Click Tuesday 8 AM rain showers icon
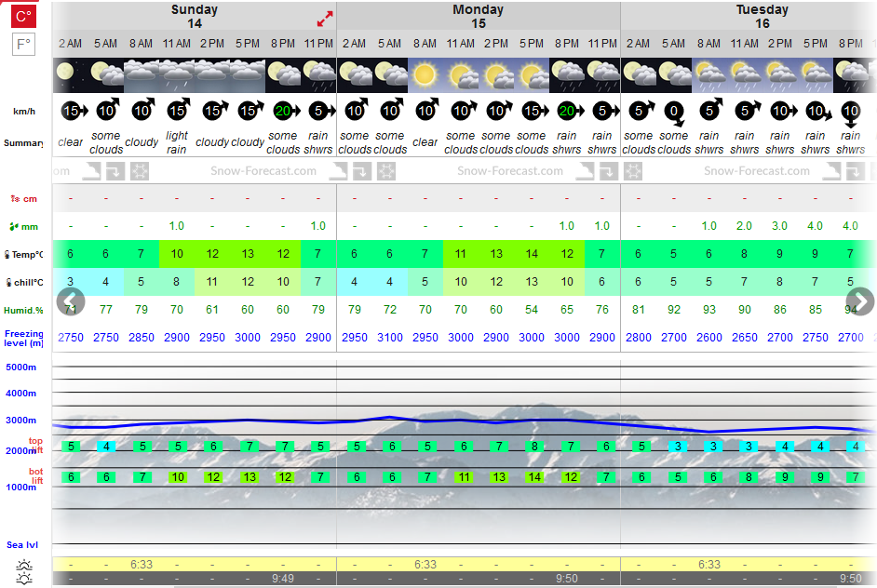877x588 pixels. [x=708, y=75]
